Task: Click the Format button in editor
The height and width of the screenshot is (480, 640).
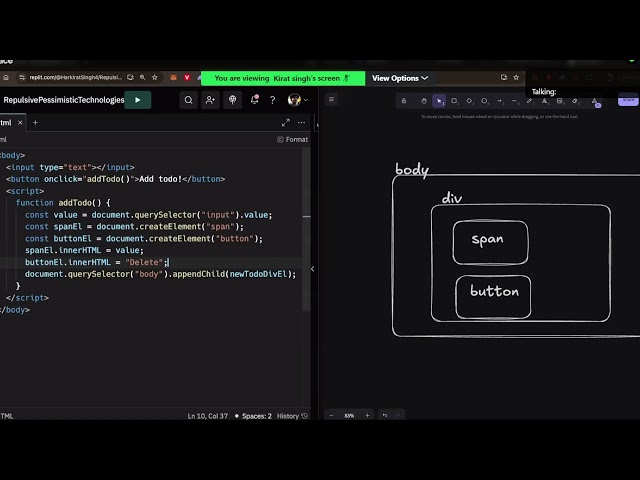Action: click(x=291, y=140)
